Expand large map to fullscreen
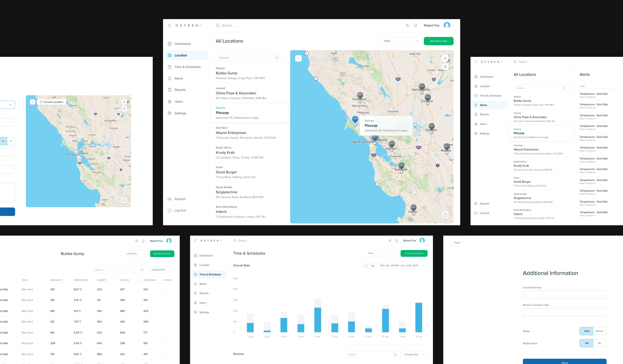The height and width of the screenshot is (364, 623). pyautogui.click(x=445, y=215)
